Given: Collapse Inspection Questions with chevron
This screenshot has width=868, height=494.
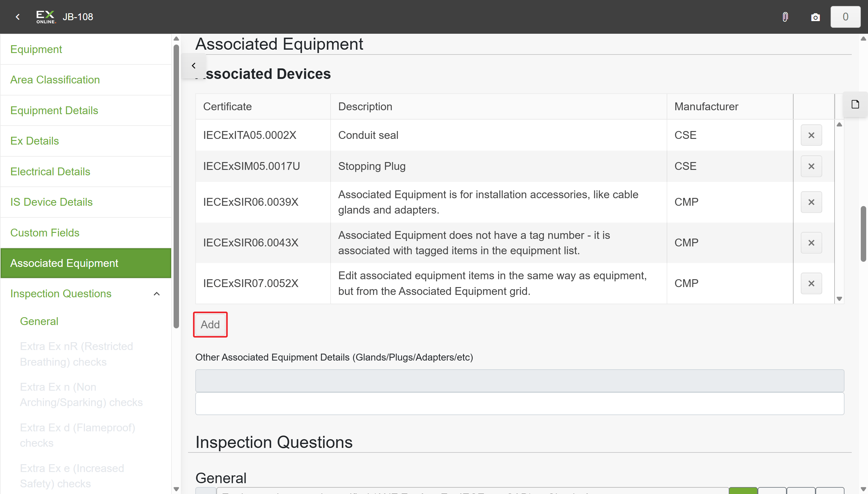Looking at the screenshot, I should point(156,293).
